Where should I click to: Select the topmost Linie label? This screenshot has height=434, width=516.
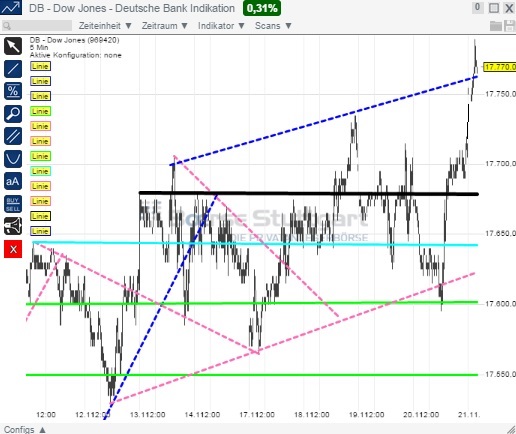[x=40, y=66]
